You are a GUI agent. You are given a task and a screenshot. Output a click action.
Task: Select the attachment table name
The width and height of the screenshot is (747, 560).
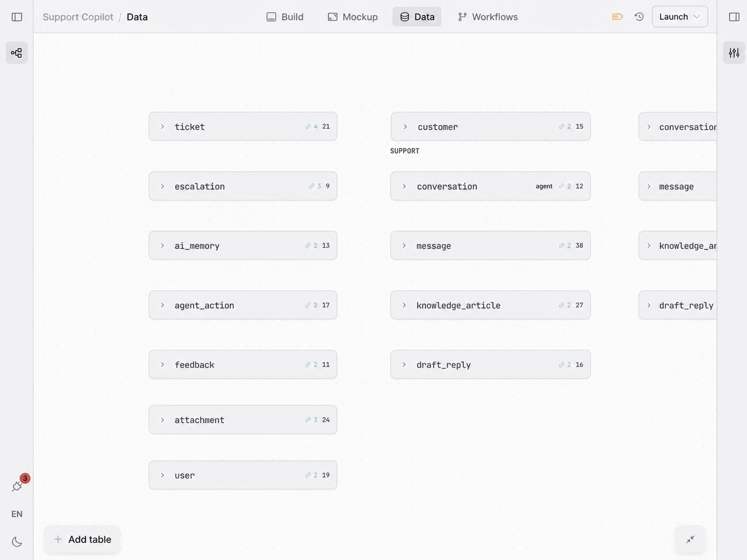pos(199,420)
